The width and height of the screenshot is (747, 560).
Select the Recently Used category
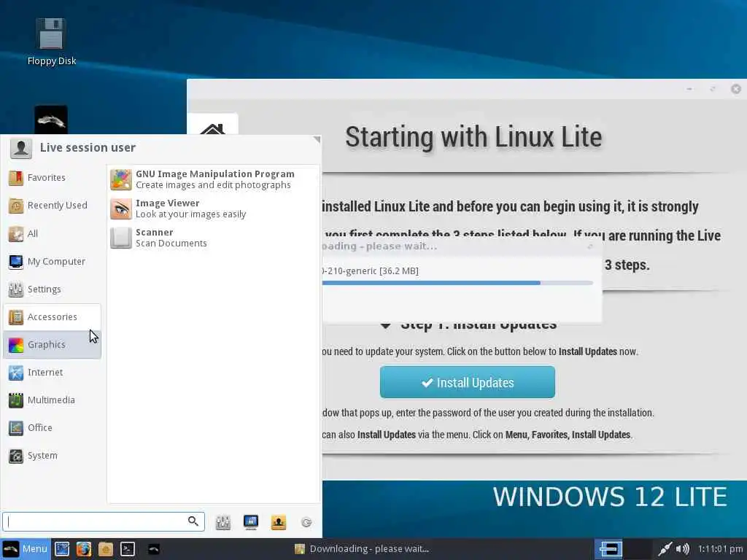pyautogui.click(x=52, y=205)
